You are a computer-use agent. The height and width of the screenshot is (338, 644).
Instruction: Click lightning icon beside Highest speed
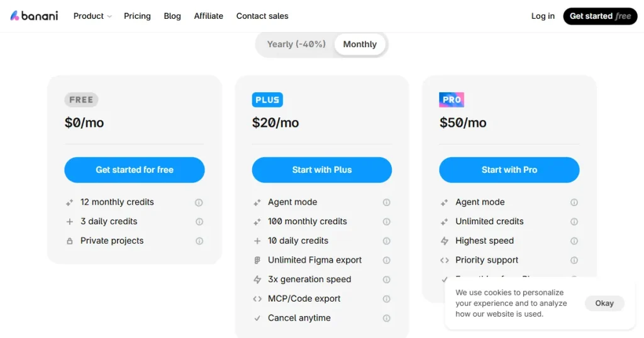[x=445, y=241]
